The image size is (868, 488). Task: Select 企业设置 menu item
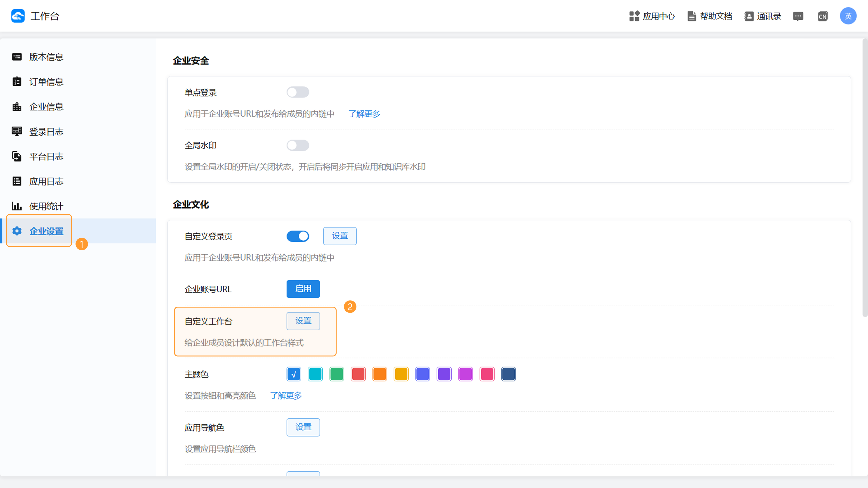pyautogui.click(x=78, y=231)
